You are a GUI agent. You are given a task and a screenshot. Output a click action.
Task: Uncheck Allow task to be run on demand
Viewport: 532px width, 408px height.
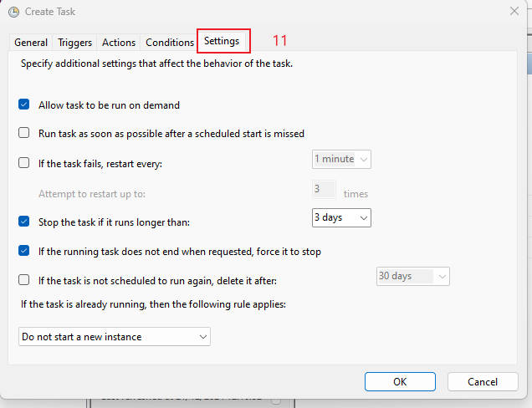point(24,105)
